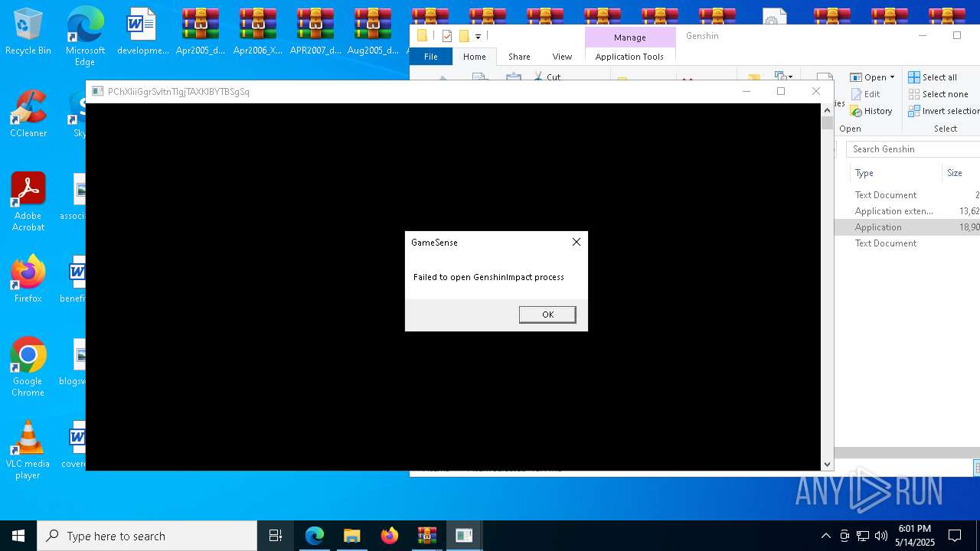Click Select all in Explorer ribbon
Viewport: 980px width, 551px height.
933,77
